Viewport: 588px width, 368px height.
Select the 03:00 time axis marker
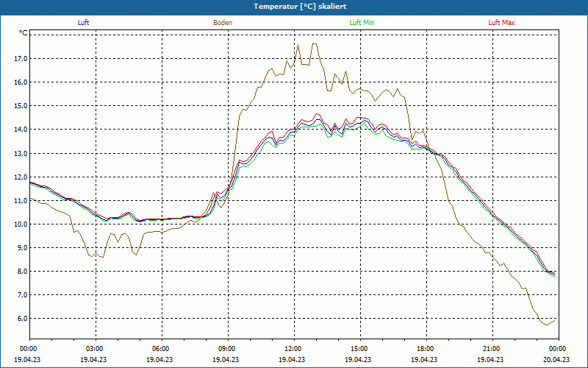(x=95, y=349)
